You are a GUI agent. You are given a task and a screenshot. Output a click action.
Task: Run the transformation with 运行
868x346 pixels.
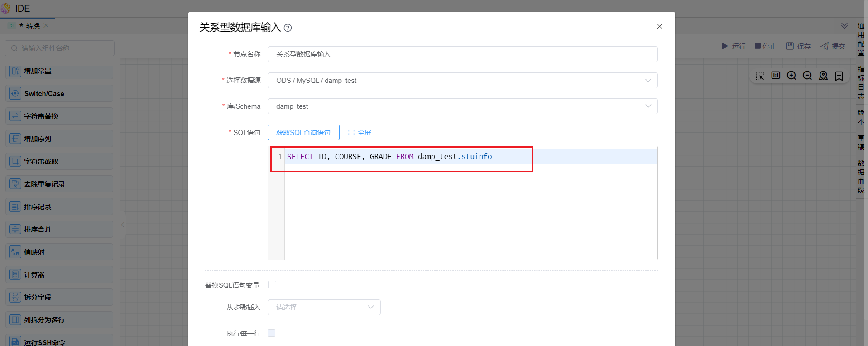click(x=734, y=46)
